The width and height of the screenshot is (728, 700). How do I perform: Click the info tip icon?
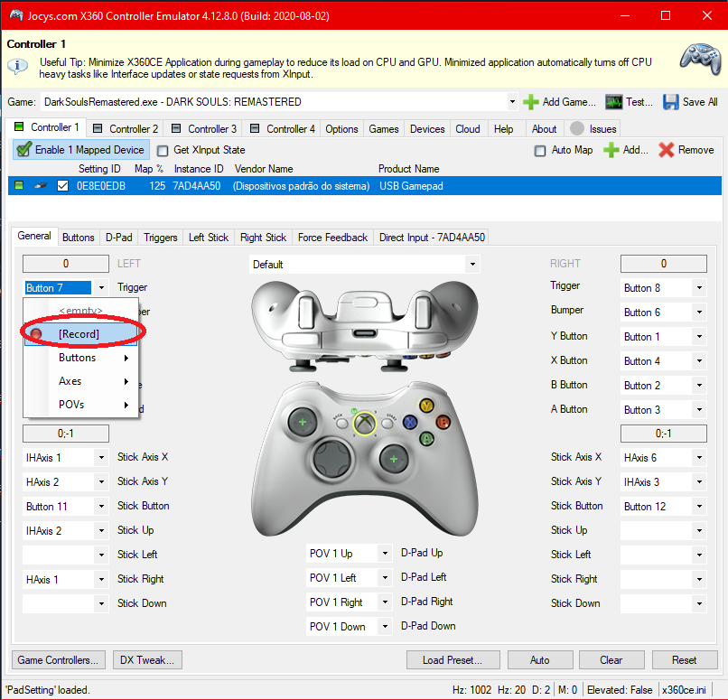coord(18,66)
